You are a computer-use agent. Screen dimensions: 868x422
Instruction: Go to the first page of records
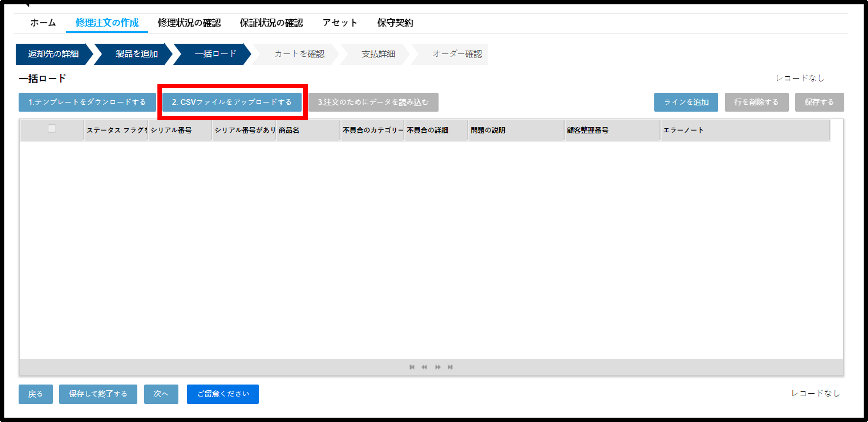click(x=412, y=367)
